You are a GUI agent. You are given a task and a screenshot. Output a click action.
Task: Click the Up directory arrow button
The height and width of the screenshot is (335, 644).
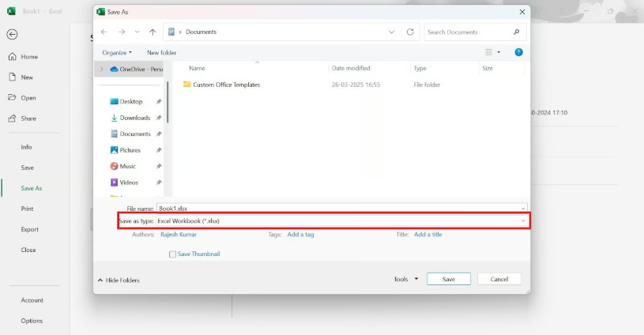click(x=153, y=32)
